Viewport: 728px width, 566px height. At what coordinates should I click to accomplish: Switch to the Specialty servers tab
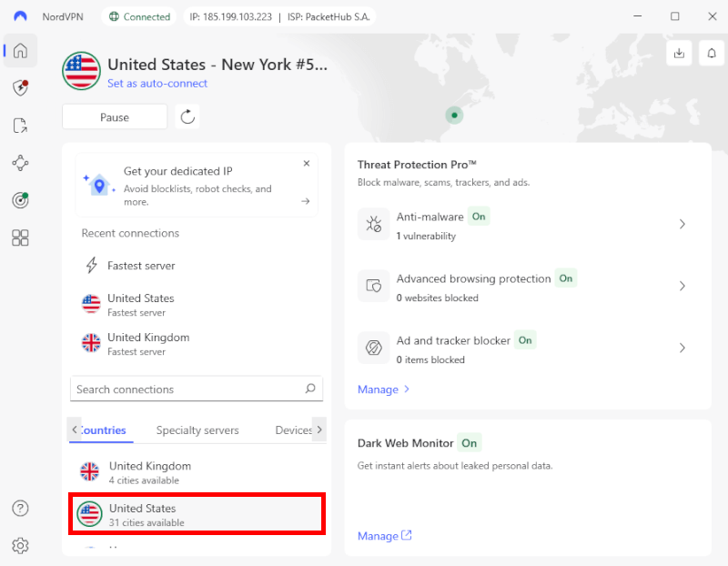tap(197, 430)
